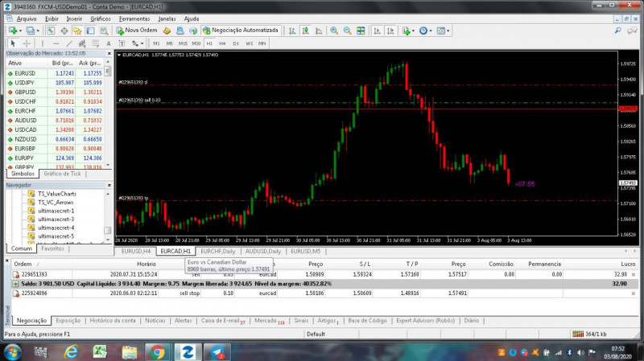644x361 pixels.
Task: Open the Excel taskbar icon
Action: [101, 351]
